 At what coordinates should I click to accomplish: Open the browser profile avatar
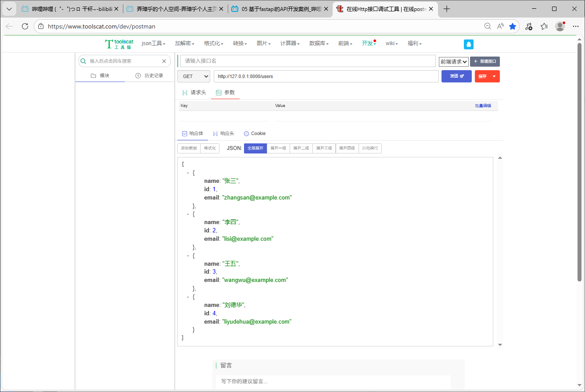click(x=560, y=26)
